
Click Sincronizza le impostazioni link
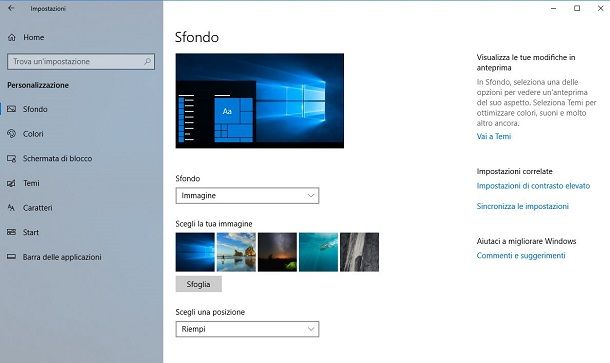click(x=522, y=206)
